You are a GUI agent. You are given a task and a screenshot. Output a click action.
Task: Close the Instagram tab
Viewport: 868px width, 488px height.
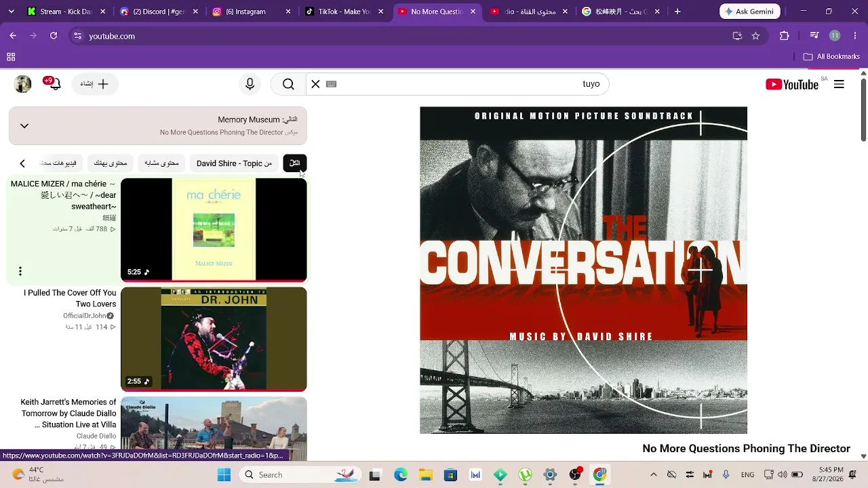288,12
